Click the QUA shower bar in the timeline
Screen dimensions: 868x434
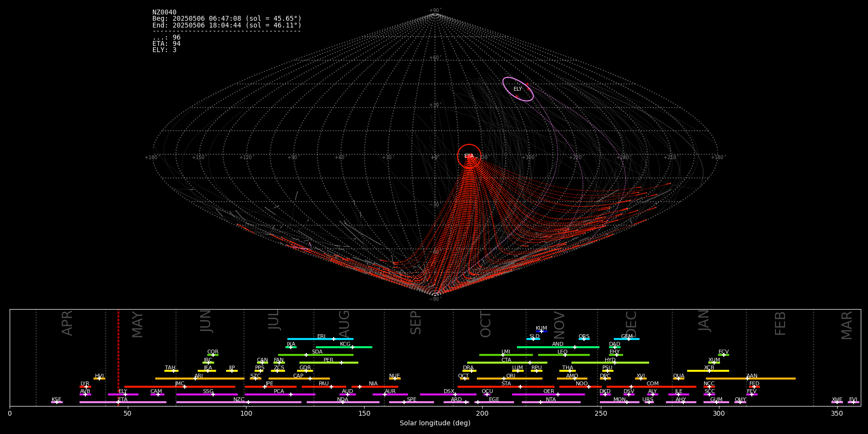coord(678,379)
